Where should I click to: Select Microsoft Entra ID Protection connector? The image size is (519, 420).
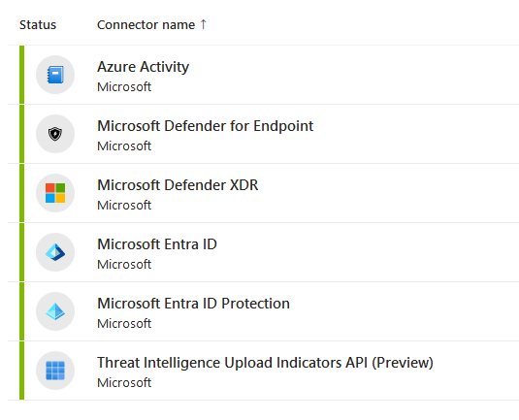point(193,304)
